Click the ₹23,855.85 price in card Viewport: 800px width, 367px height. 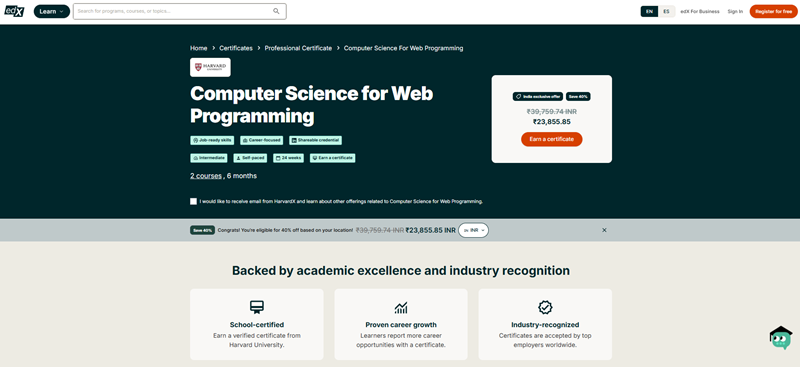point(552,122)
